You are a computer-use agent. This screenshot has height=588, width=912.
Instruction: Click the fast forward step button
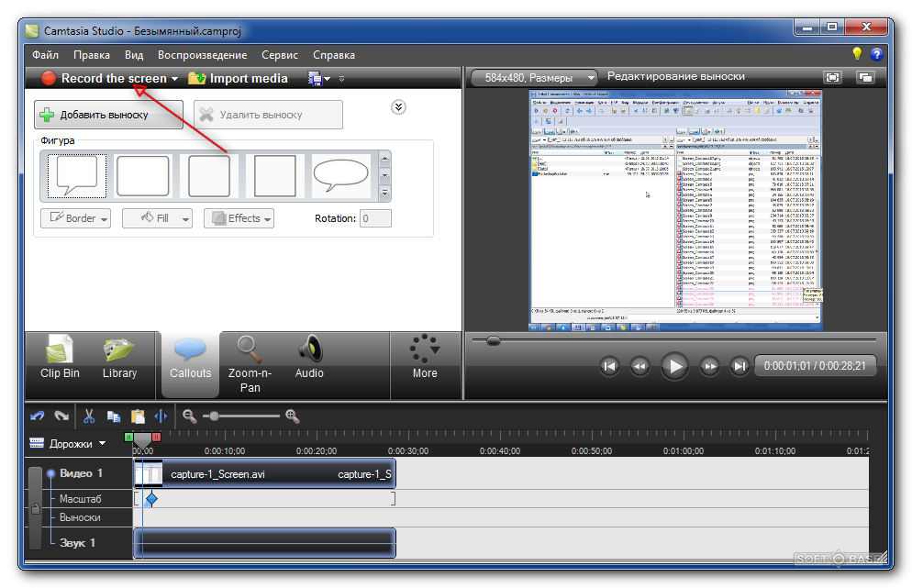[x=709, y=366]
